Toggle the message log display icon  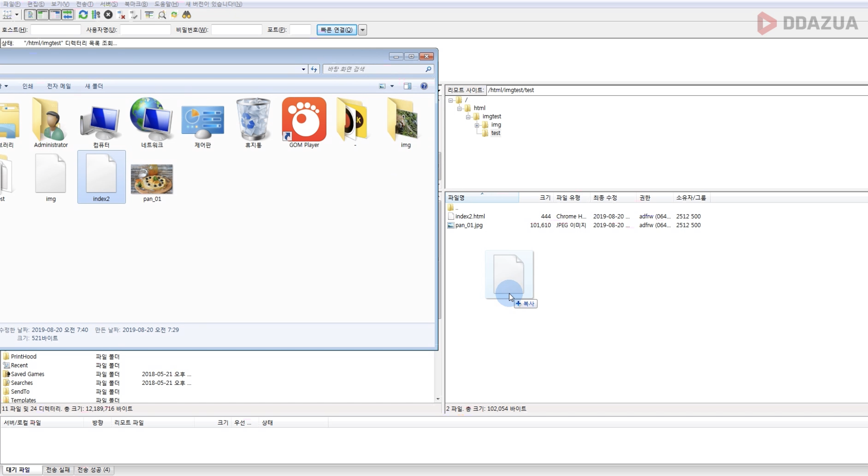[30, 15]
